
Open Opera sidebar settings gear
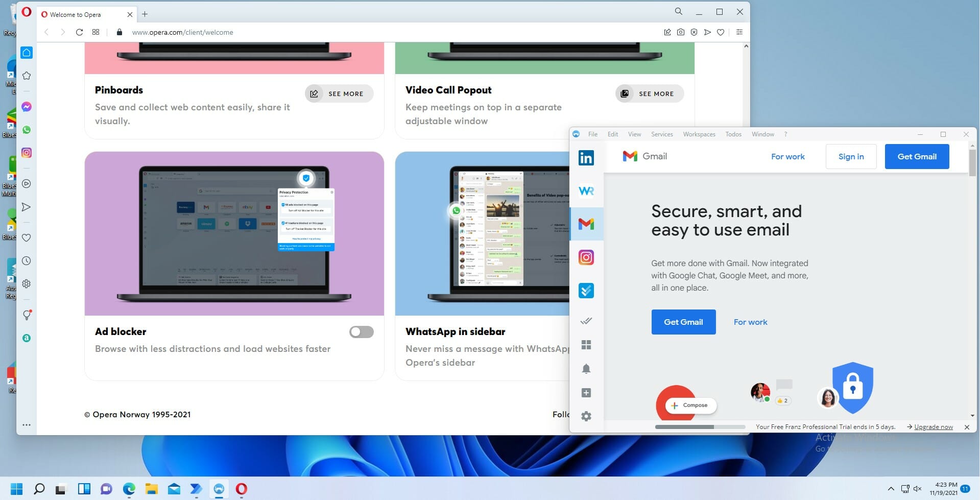click(27, 284)
